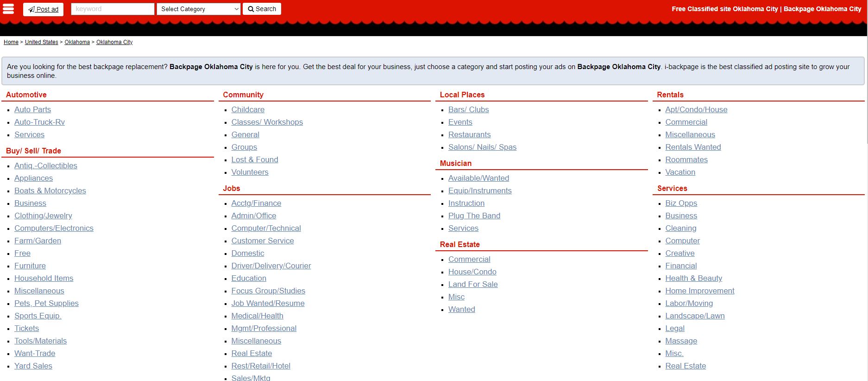868x381 pixels.
Task: Open the Oklahoma City breadcrumb link
Action: [x=114, y=42]
